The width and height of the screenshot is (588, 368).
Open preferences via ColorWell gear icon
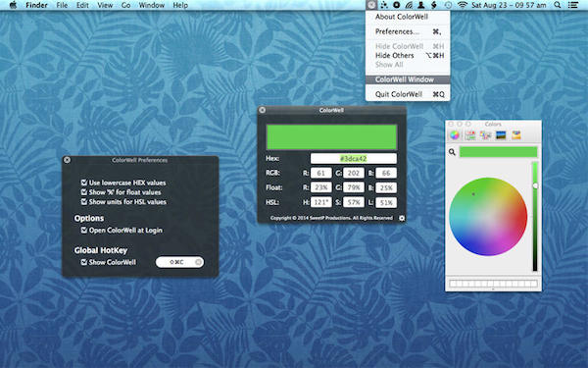coord(402,218)
